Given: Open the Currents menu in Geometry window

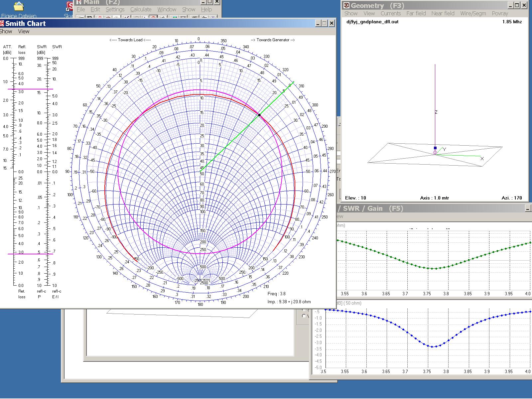Looking at the screenshot, I should coord(391,14).
